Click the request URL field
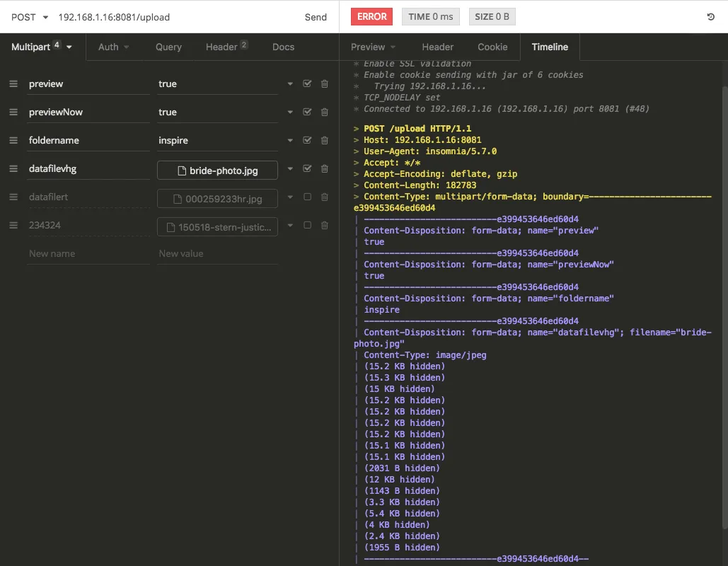The height and width of the screenshot is (566, 728). coord(176,17)
